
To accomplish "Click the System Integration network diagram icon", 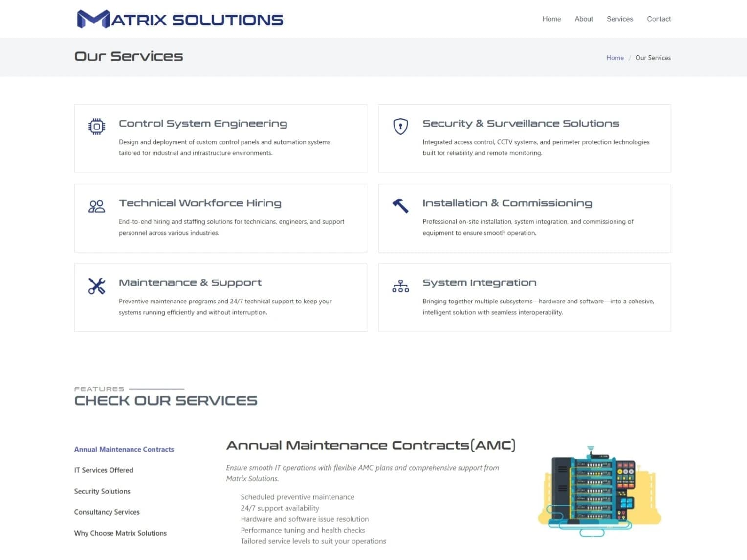I will coord(400,286).
